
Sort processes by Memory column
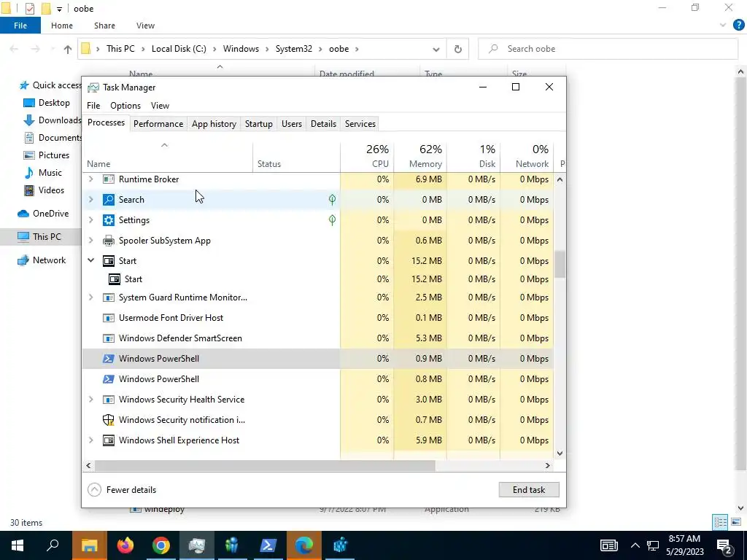point(421,157)
